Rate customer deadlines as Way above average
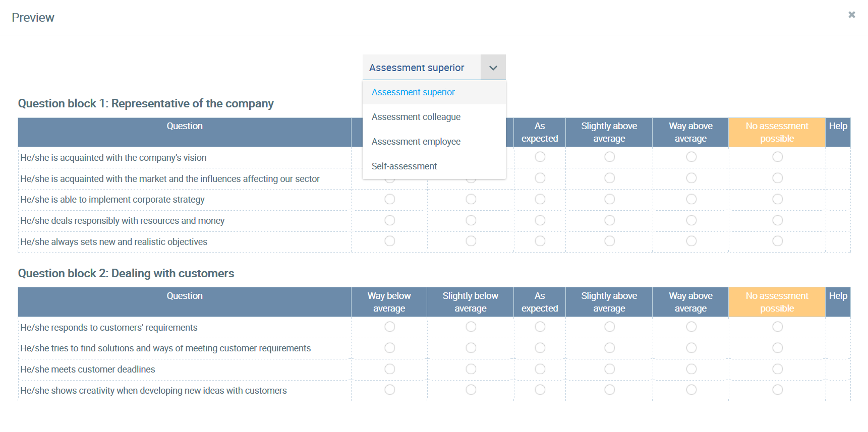This screenshot has height=432, width=868. [691, 369]
